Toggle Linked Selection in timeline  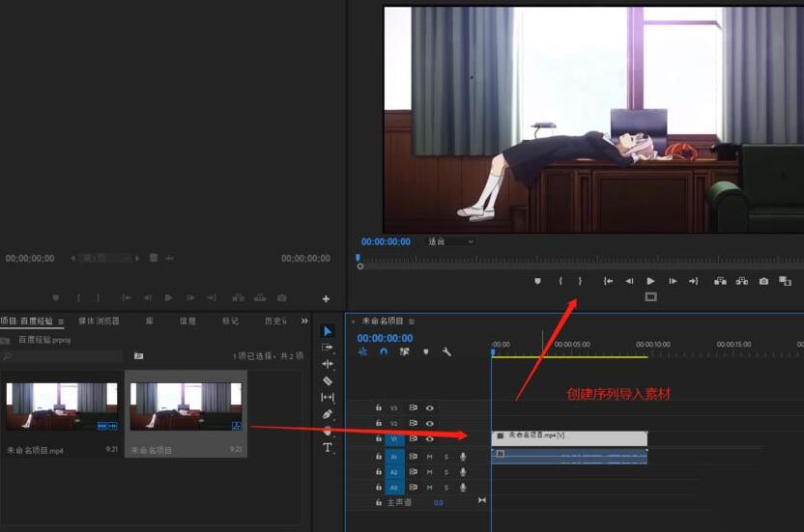(405, 351)
